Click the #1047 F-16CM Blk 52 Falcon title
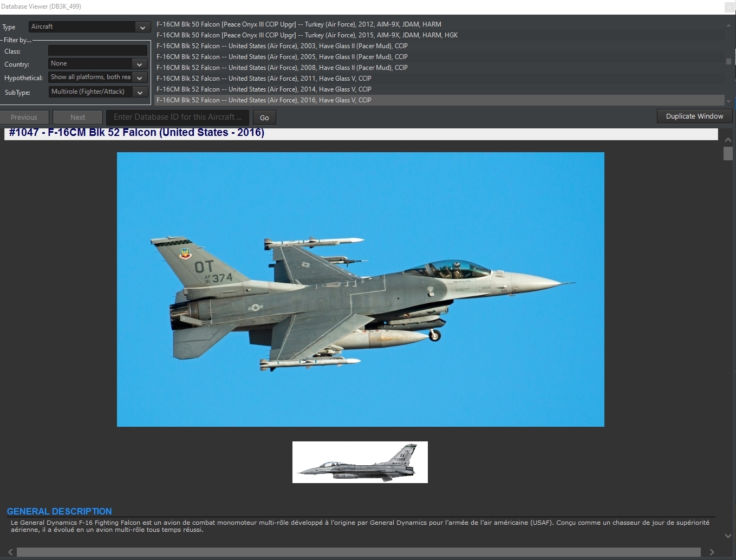Image resolution: width=736 pixels, height=560 pixels. tap(136, 133)
